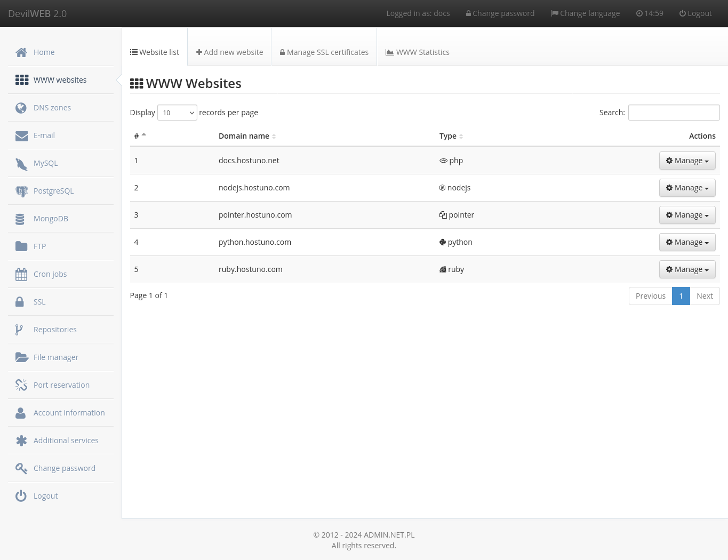Image resolution: width=728 pixels, height=560 pixels.
Task: Switch to the WWW Statistics tab
Action: coord(417,52)
